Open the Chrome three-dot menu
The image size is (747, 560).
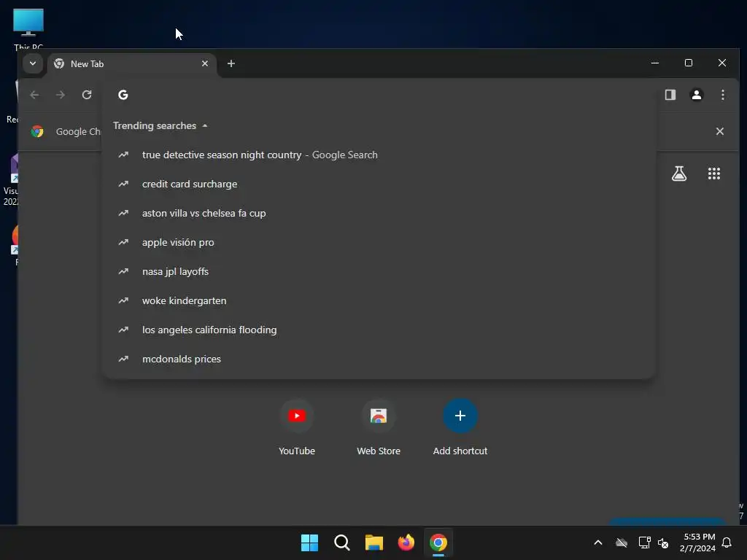pos(723,95)
